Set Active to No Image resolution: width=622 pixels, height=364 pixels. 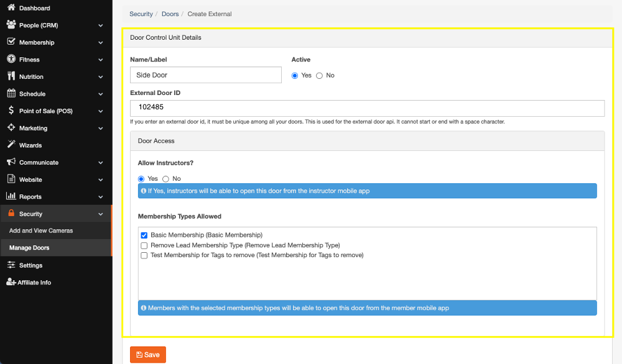pos(319,76)
